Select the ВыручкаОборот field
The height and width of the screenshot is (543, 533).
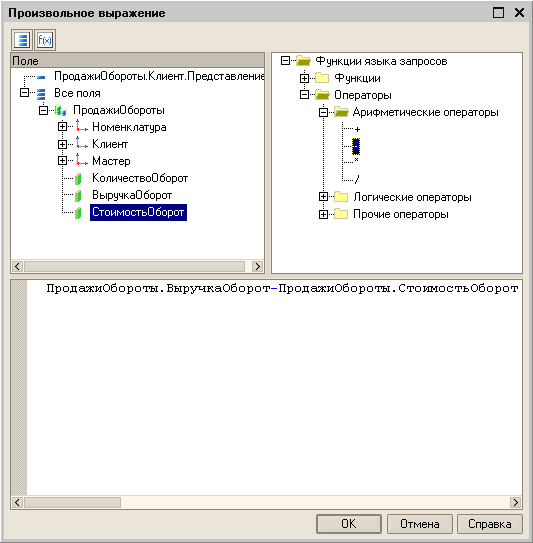[x=132, y=195]
